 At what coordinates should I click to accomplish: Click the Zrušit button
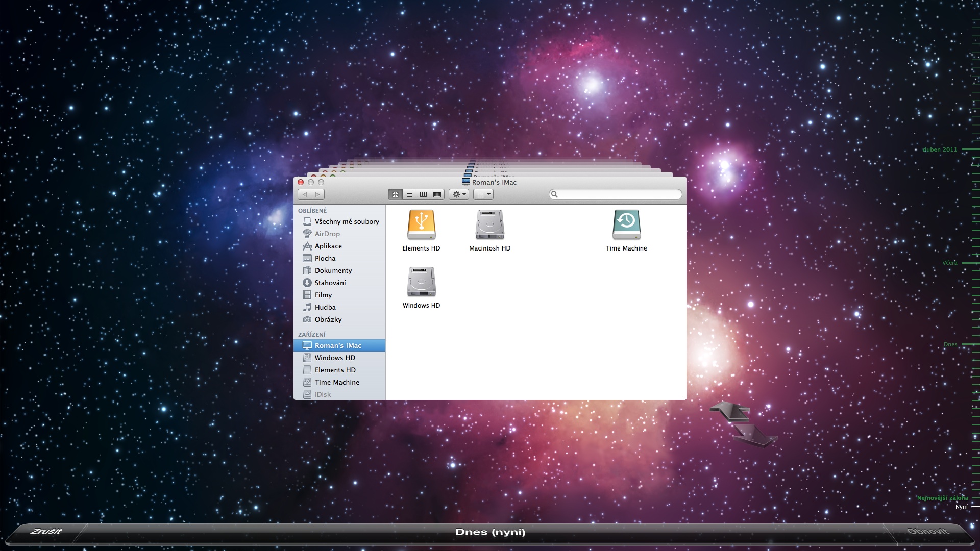click(46, 531)
